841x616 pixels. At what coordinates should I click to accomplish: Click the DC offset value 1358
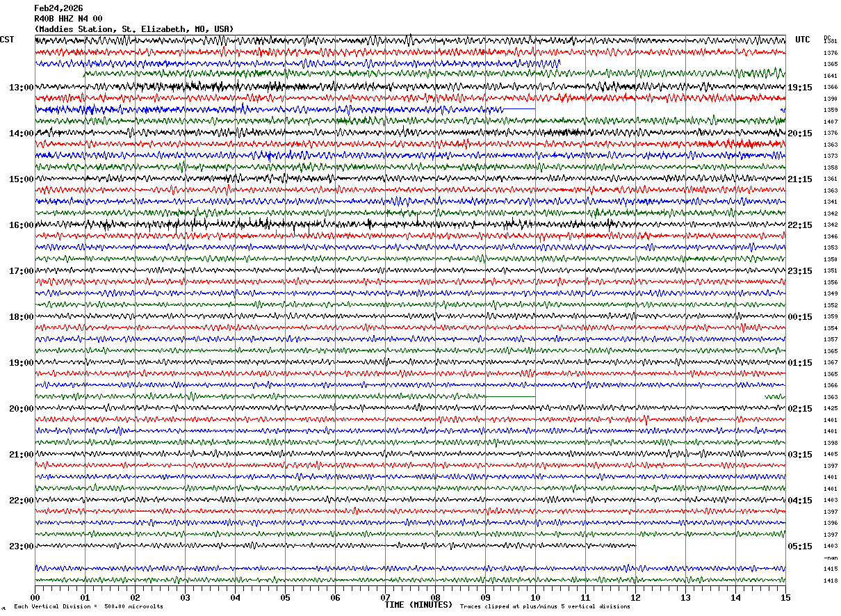[830, 168]
